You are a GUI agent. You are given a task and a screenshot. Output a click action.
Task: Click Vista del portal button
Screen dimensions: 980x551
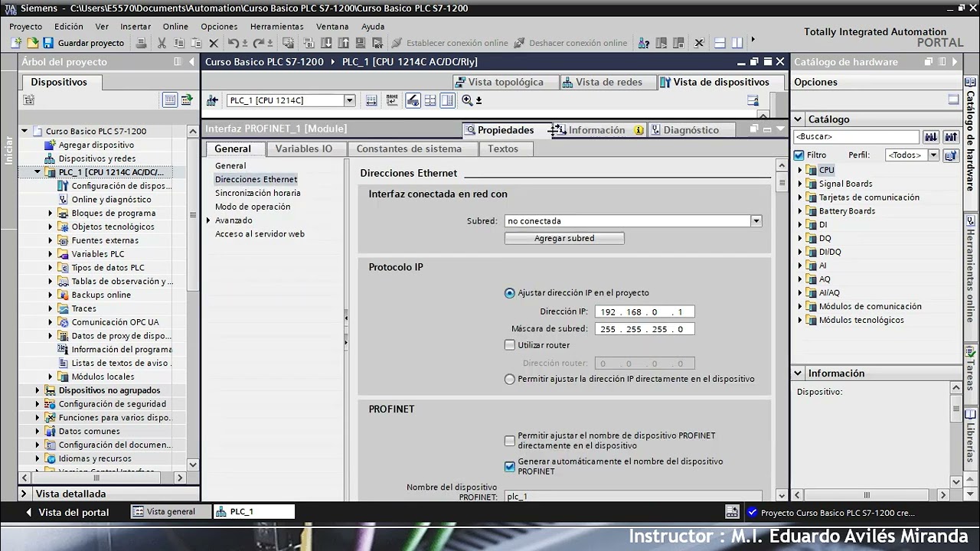(67, 513)
